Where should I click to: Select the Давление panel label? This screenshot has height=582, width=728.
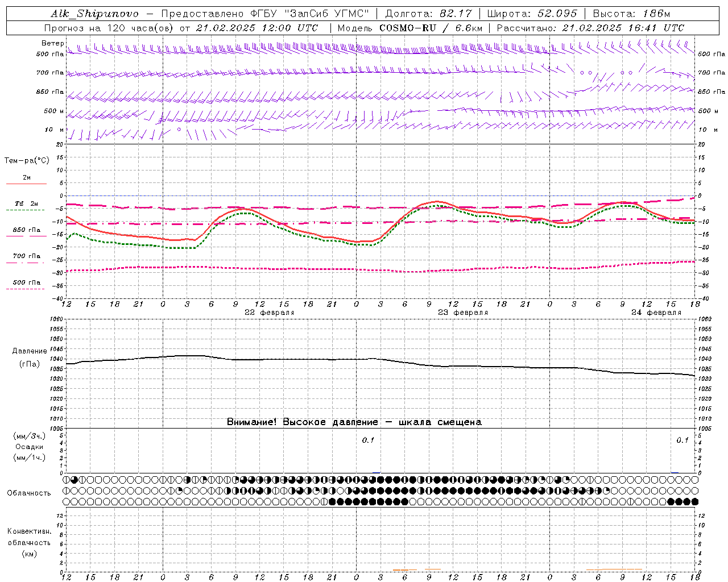[x=29, y=351]
